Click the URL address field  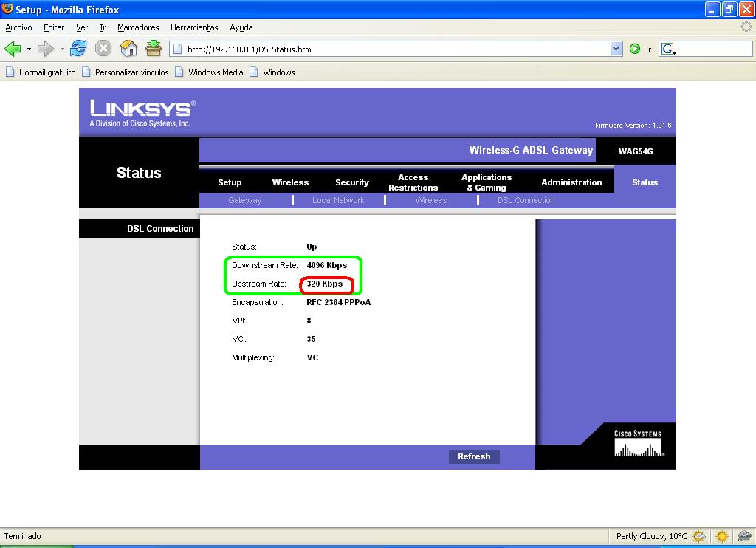click(396, 49)
